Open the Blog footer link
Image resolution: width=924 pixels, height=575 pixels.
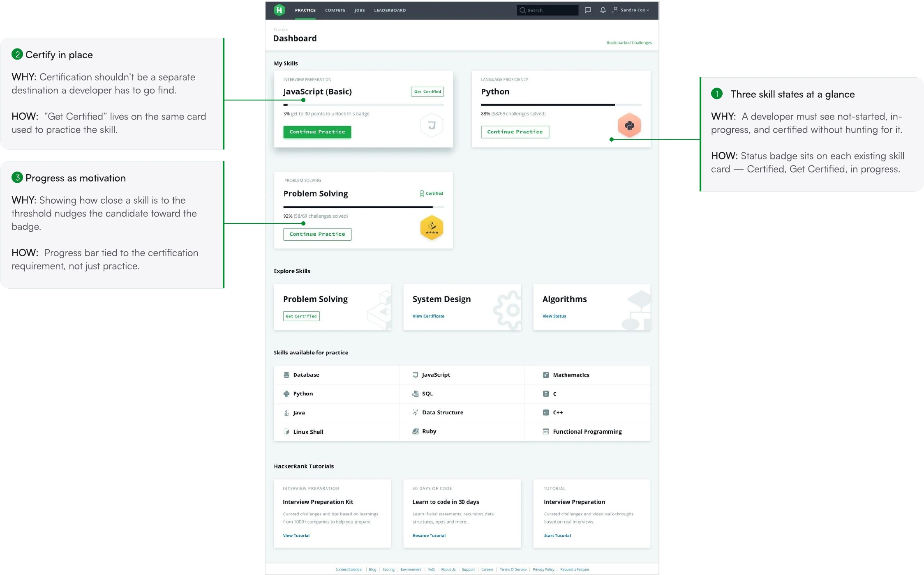click(x=372, y=570)
